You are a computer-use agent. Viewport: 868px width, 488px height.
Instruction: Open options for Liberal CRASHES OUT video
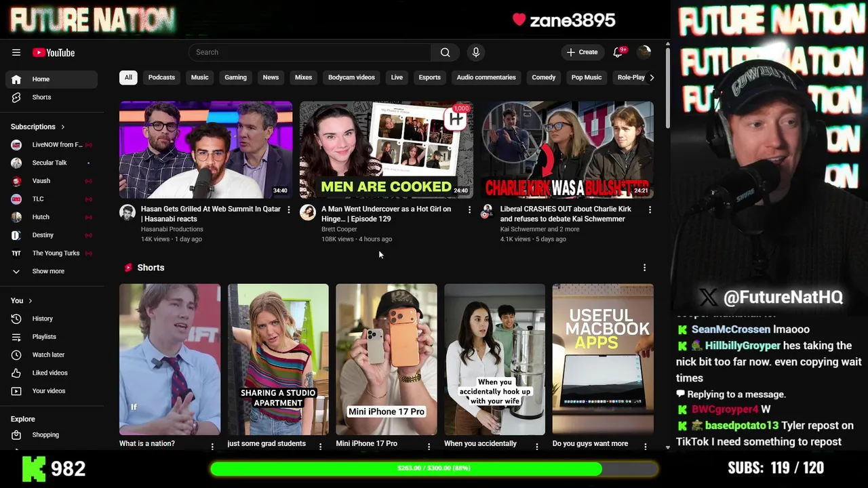(650, 210)
